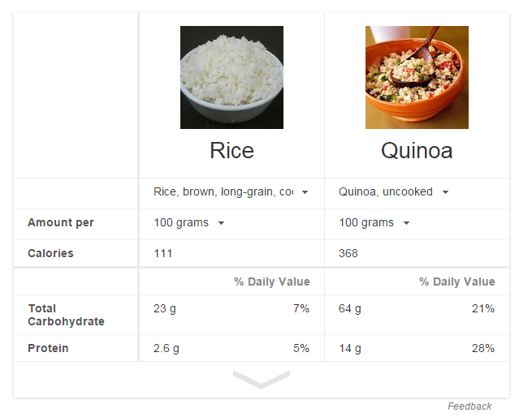Select the Quinoa heading title
Viewport: 532px width, 417px height.
coord(417,150)
